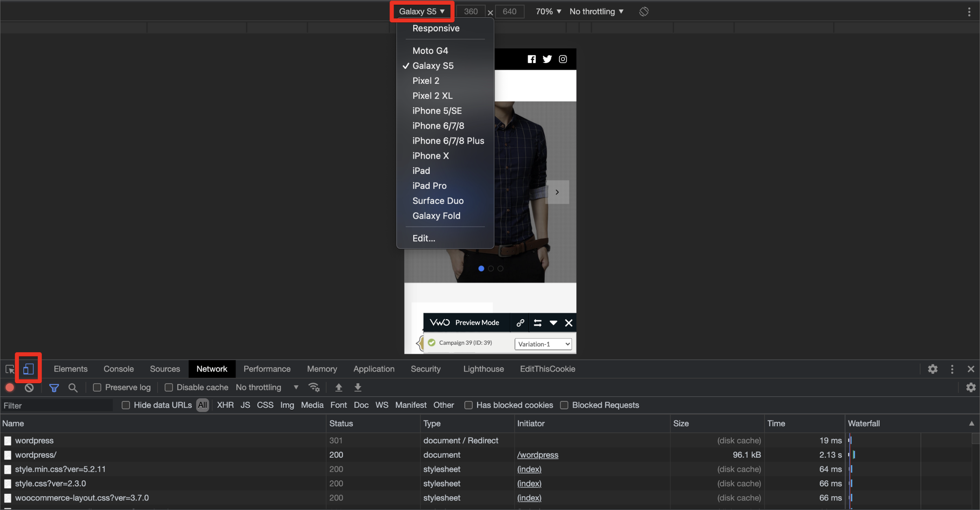Click the rotate screen orientation icon

[644, 12]
